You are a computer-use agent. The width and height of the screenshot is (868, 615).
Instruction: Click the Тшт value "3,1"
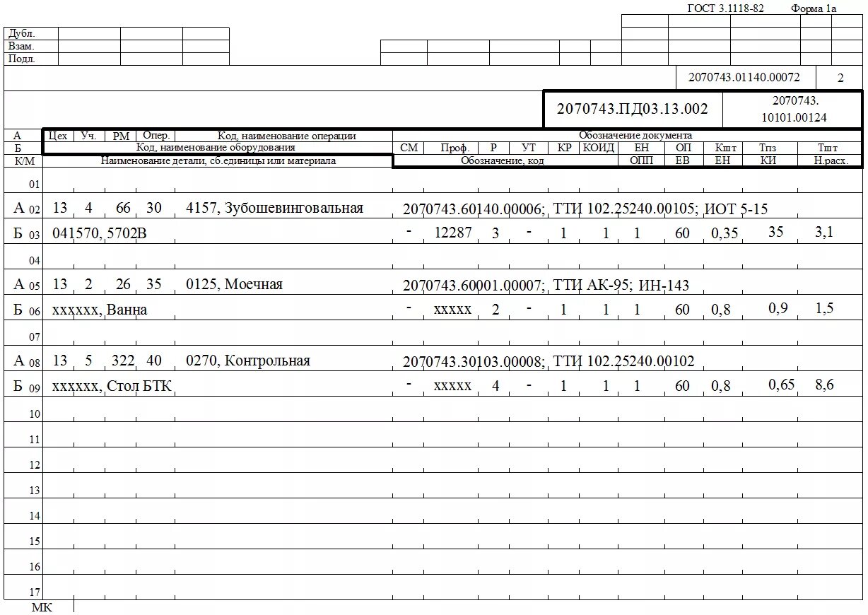(x=825, y=232)
